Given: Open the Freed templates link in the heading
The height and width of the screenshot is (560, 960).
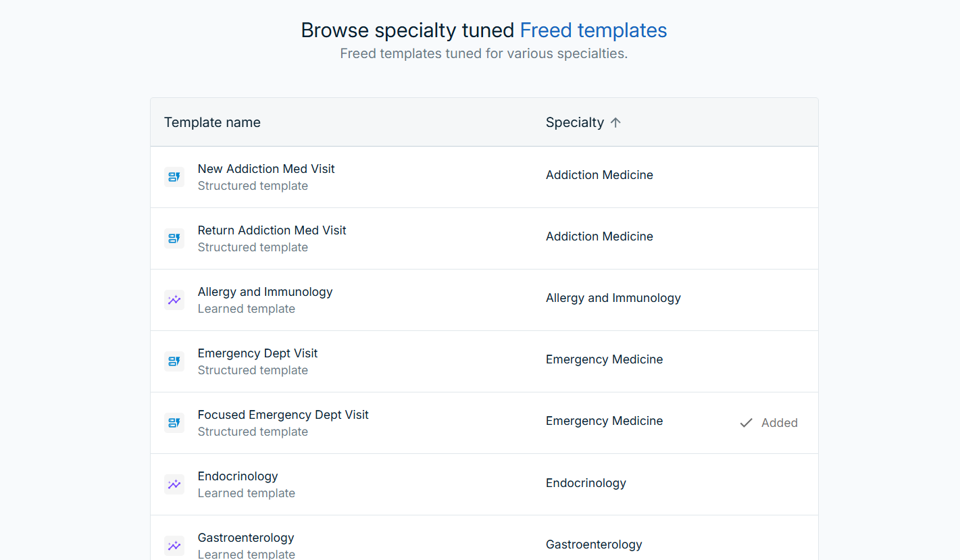Looking at the screenshot, I should 592,30.
